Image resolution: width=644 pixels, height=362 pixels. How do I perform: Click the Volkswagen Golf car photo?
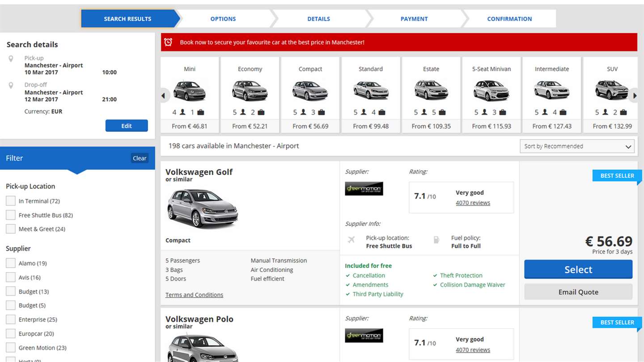(x=203, y=209)
